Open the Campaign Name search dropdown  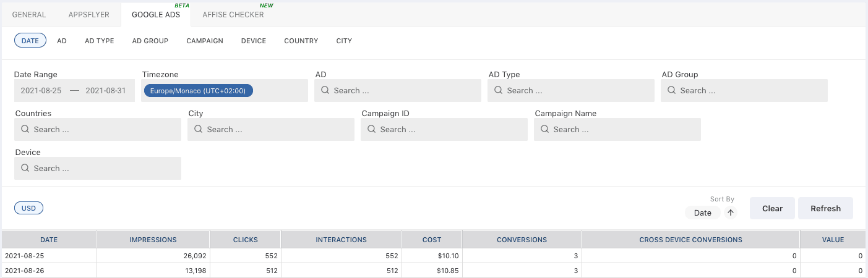pos(617,129)
